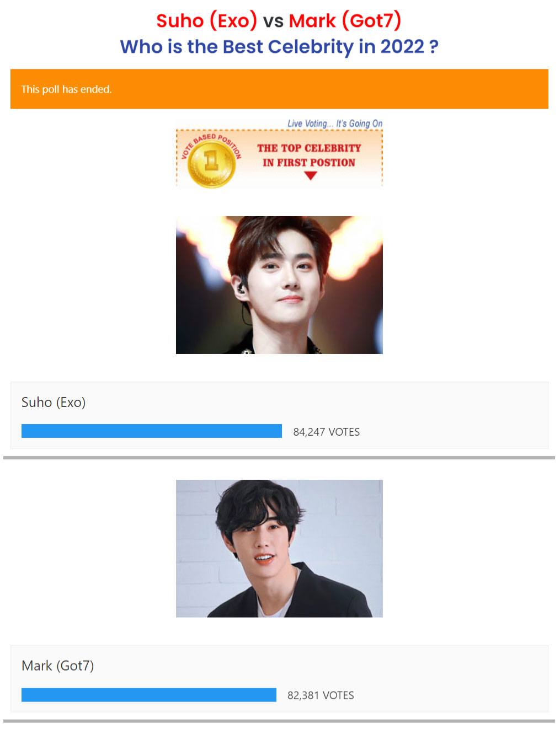Image resolution: width=560 pixels, height=739 pixels.
Task: Open Suho's photo thumbnail
Action: (279, 285)
